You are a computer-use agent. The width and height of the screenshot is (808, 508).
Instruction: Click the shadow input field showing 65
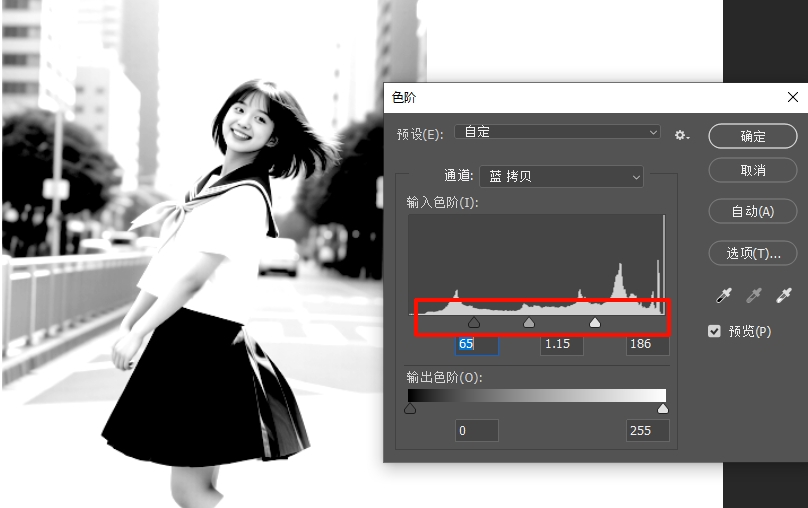point(477,344)
